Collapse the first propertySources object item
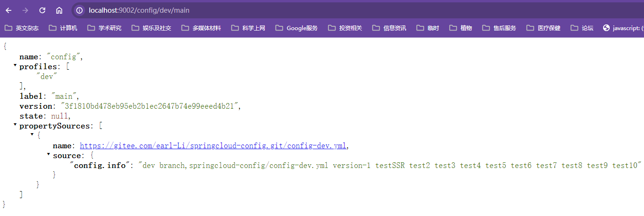This screenshot has height=216, width=644. pos(32,135)
